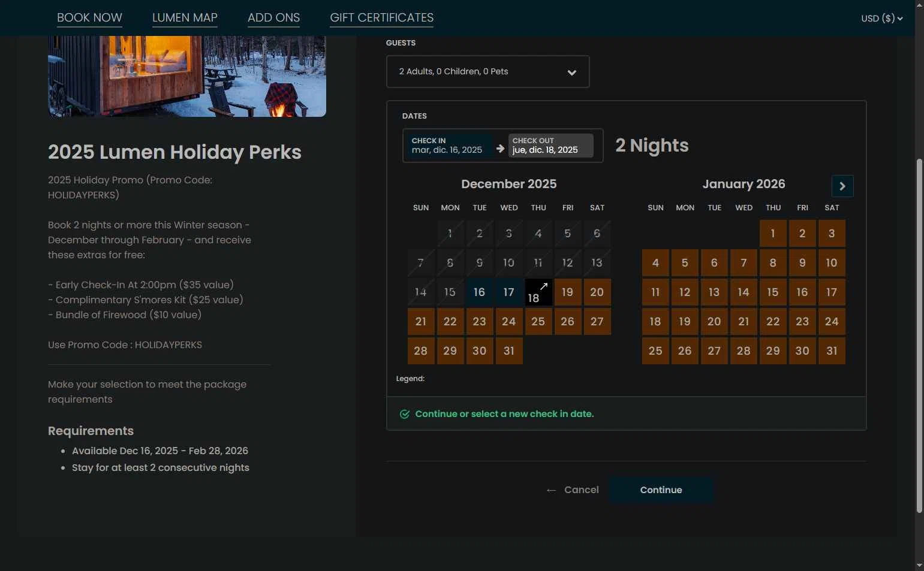Pick January 9 in calendar
924x571 pixels.
(802, 263)
